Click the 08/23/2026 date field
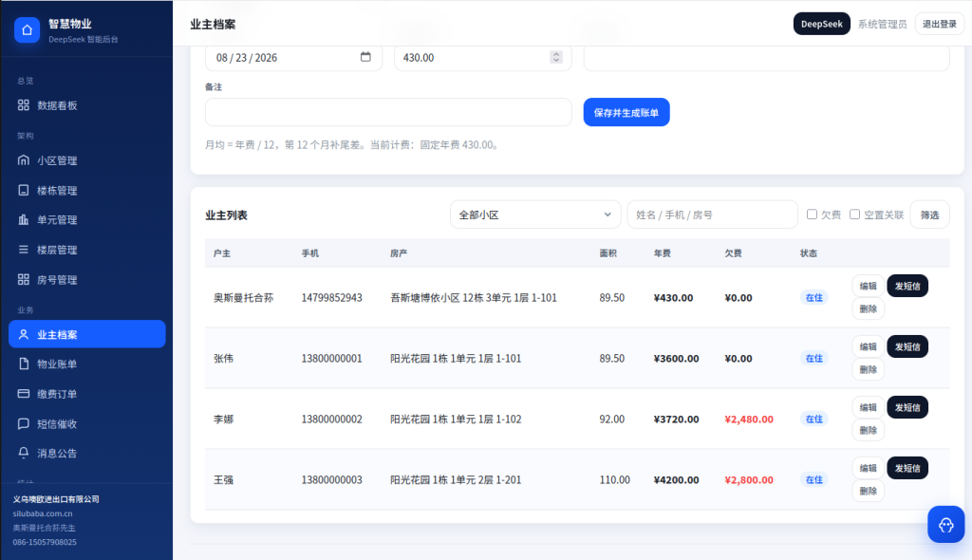Image resolution: width=972 pixels, height=560 pixels. [x=293, y=57]
